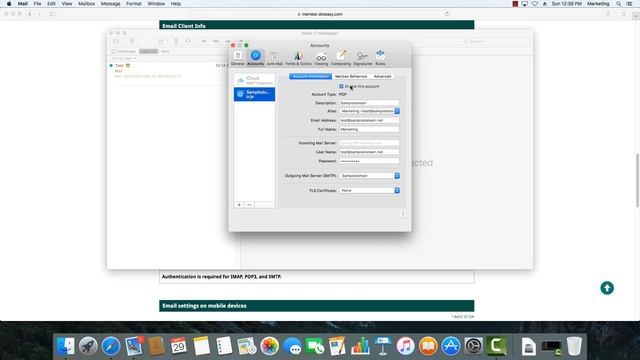Open FaceTime app in the Dock

[x=315, y=346]
